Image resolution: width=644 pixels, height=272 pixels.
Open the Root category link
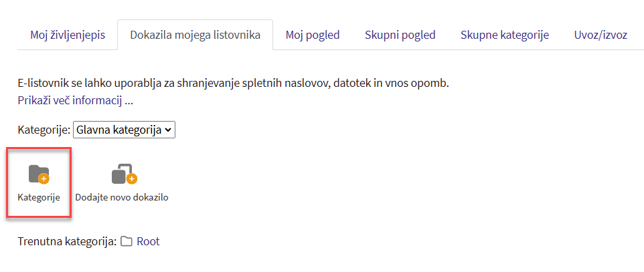[x=148, y=242]
